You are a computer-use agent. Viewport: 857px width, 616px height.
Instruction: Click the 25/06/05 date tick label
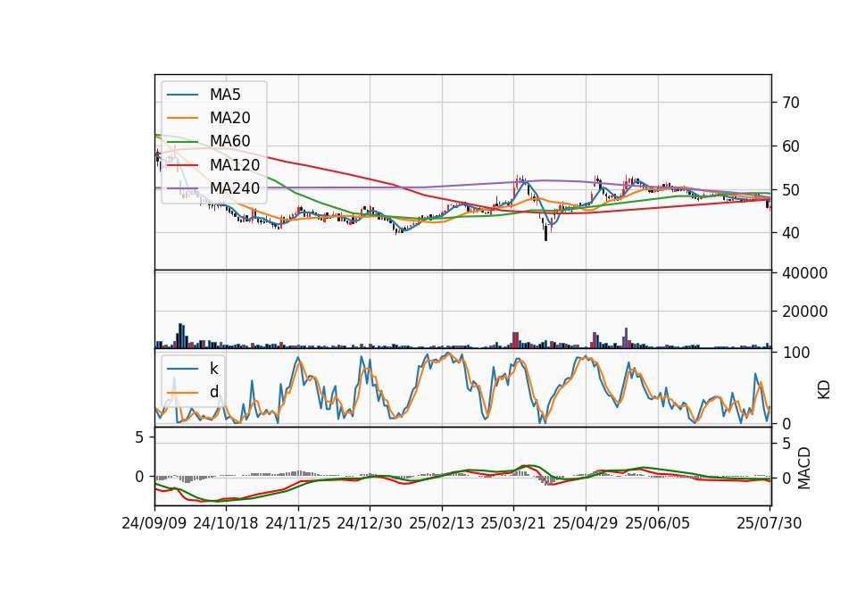click(658, 523)
